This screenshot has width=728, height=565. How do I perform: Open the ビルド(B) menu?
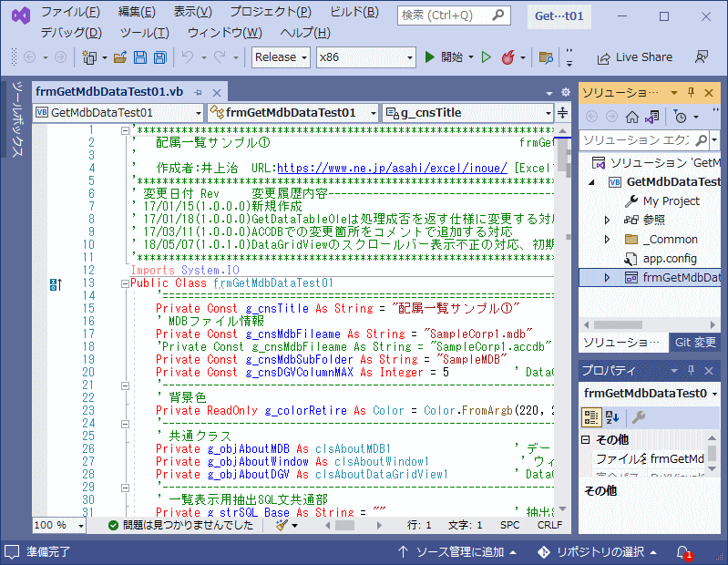click(354, 12)
